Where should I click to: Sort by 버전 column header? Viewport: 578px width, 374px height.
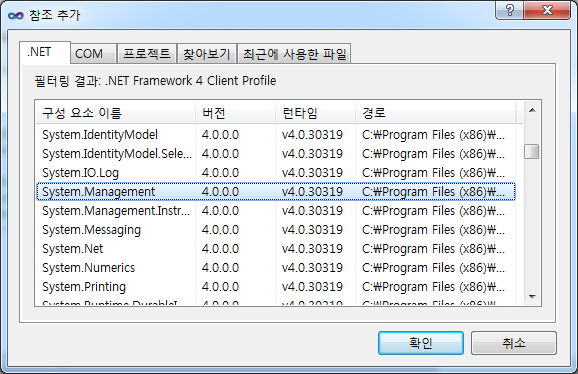click(x=235, y=113)
